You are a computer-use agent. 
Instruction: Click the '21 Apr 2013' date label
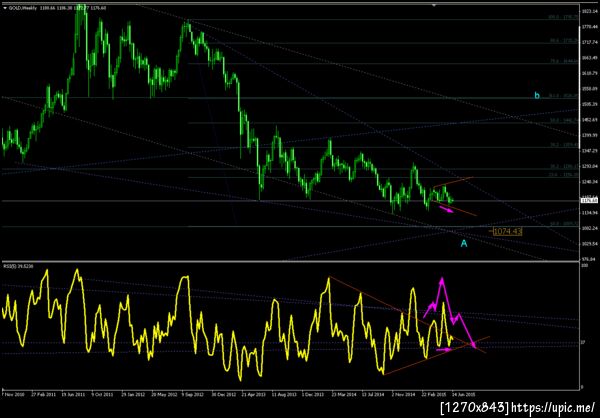(x=254, y=394)
